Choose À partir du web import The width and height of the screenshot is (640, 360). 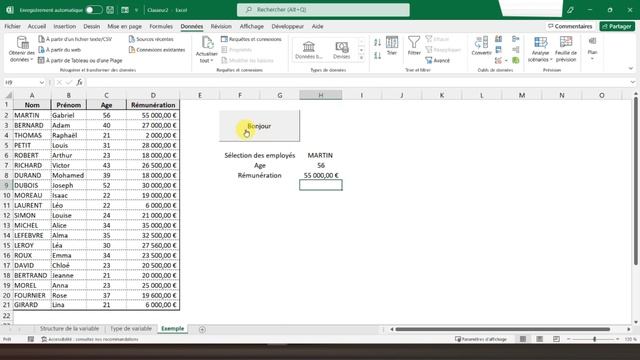(x=60, y=50)
